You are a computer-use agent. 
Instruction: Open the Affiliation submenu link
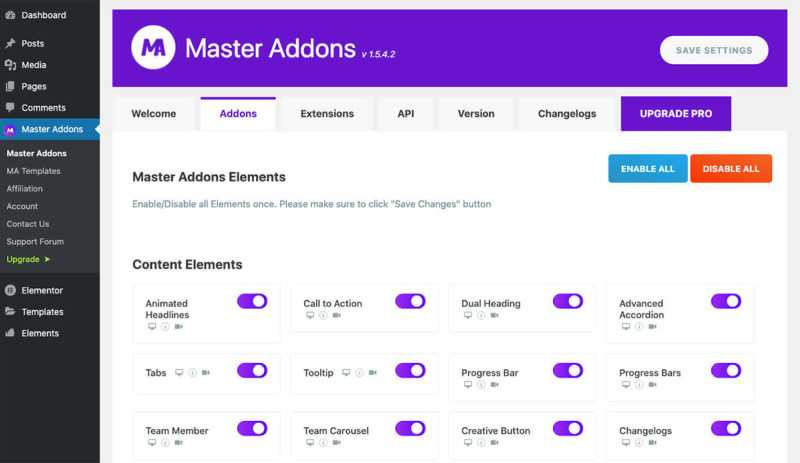[x=24, y=188]
